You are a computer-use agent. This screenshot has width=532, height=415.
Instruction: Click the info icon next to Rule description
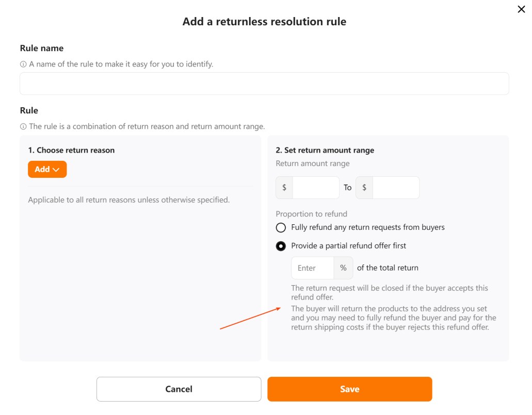pyautogui.click(x=23, y=126)
